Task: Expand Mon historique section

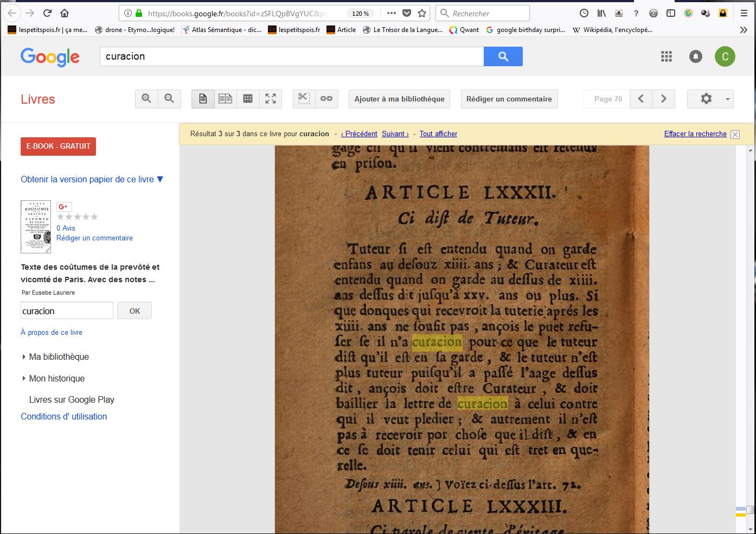Action: tap(56, 378)
